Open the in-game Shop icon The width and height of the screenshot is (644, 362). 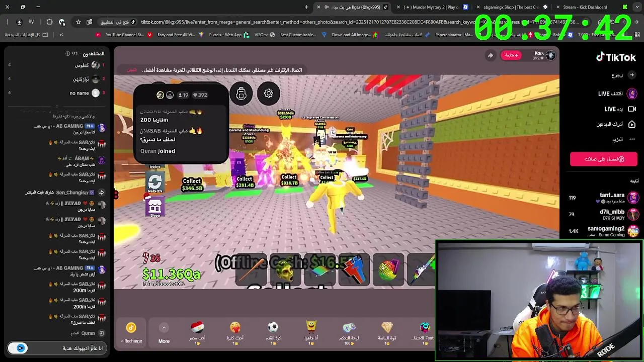tap(155, 208)
